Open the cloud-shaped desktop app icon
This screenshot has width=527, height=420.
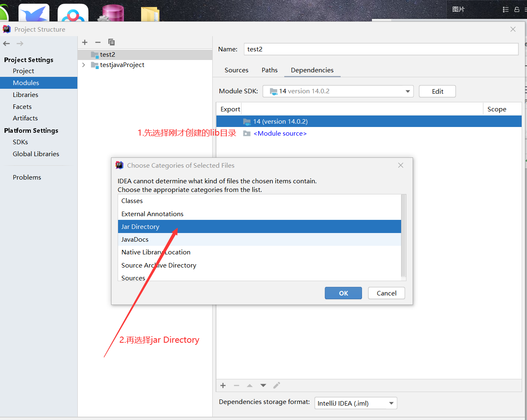pyautogui.click(x=73, y=13)
